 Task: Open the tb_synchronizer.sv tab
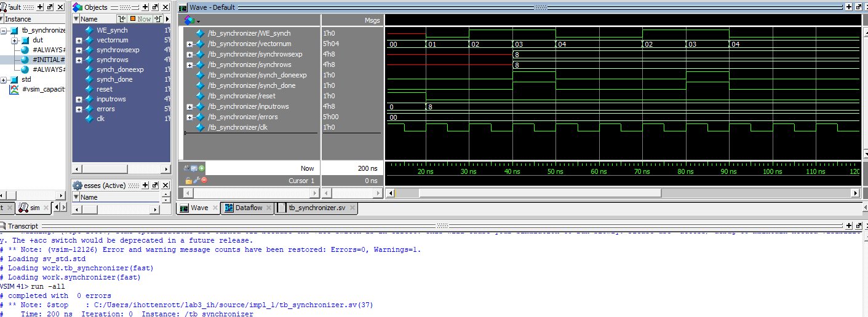click(x=316, y=208)
